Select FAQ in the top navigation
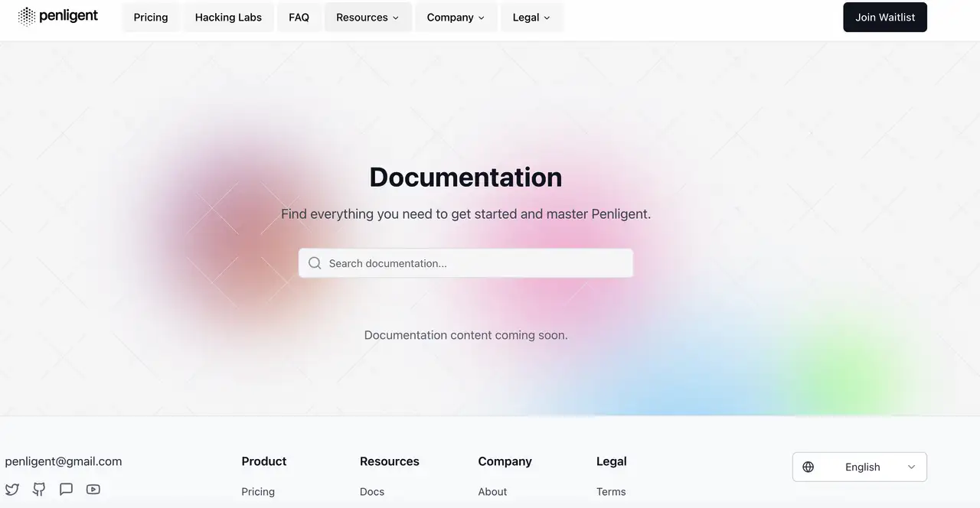The image size is (980, 508). point(299,18)
